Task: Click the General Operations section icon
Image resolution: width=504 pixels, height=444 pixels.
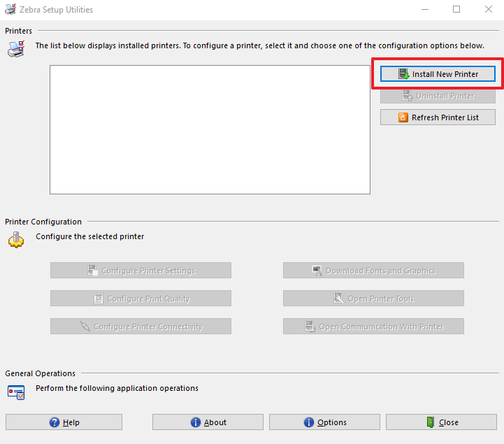Action: click(15, 392)
